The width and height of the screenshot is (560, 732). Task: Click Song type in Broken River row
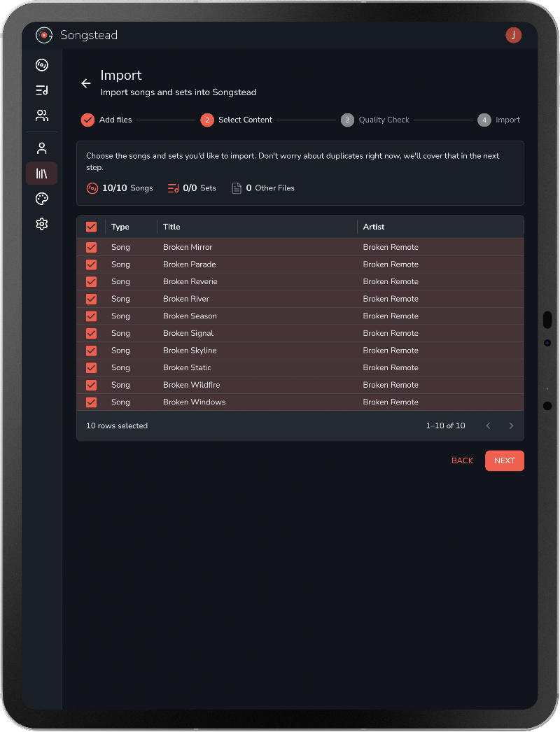click(x=120, y=299)
